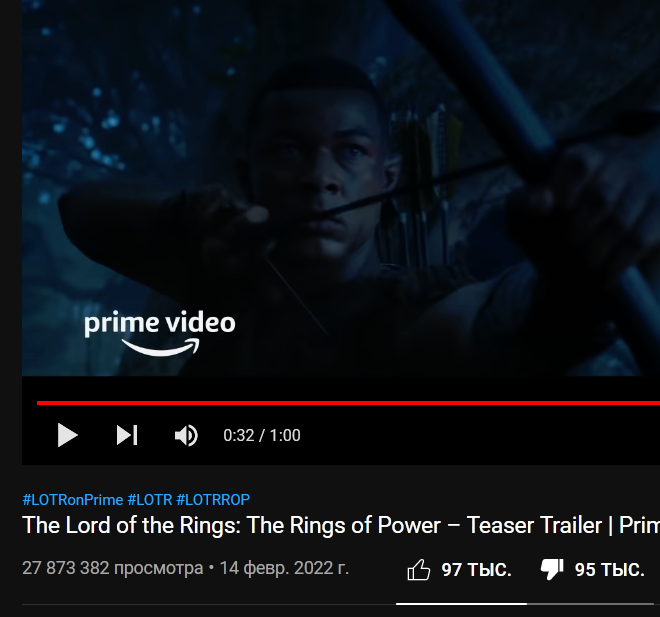The width and height of the screenshot is (660, 617).
Task: Mute audio using the speaker icon
Action: 186,435
